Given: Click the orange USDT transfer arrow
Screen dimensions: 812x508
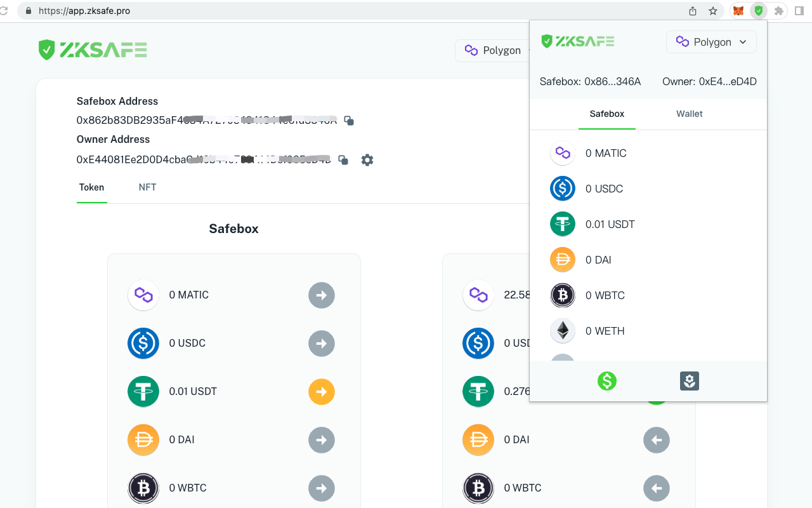Looking at the screenshot, I should tap(322, 392).
